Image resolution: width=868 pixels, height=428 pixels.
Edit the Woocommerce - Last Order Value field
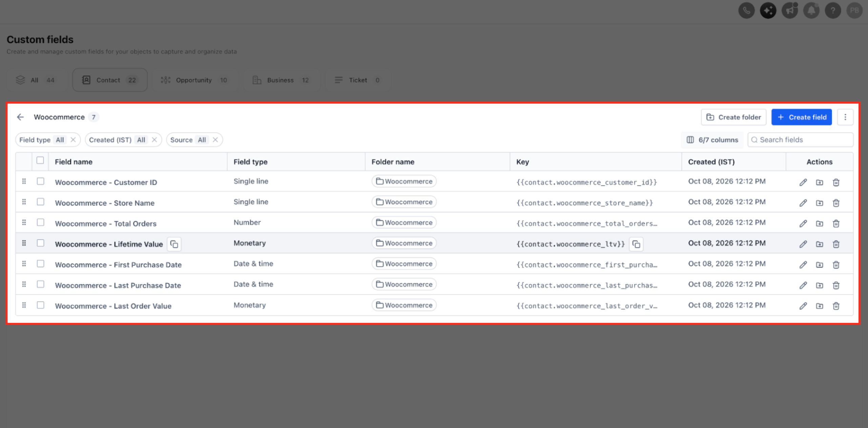point(803,306)
